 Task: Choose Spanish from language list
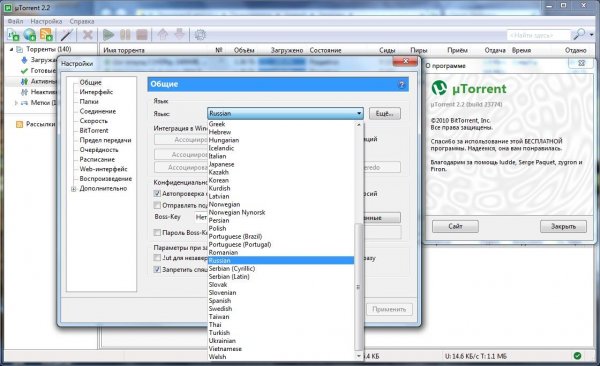pyautogui.click(x=281, y=301)
